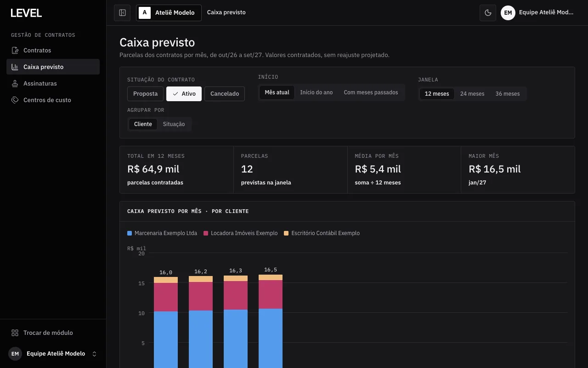Click the Locadora Imóveis Exemplo legend swatch

point(206,233)
